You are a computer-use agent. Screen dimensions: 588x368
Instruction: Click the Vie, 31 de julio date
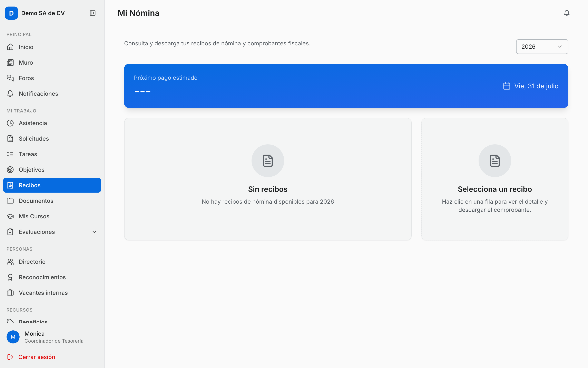[536, 86]
